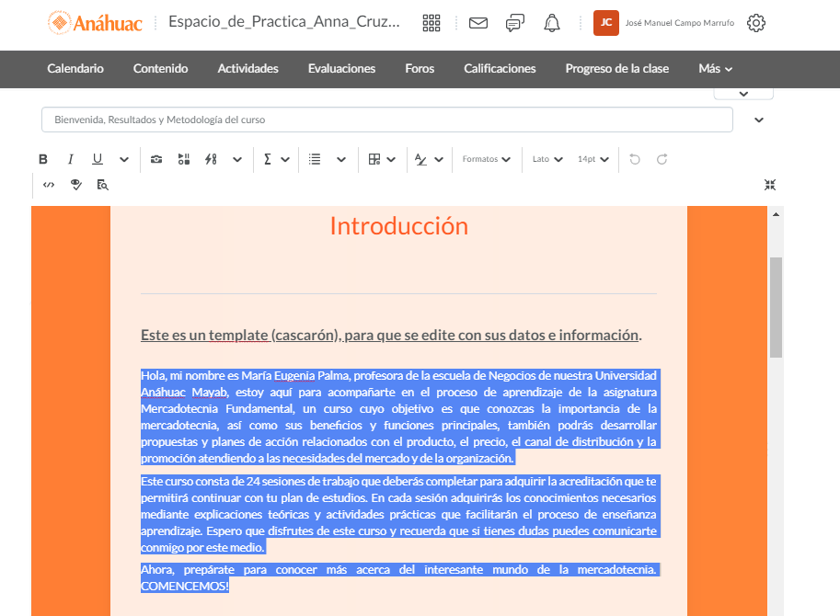Toggle bold formatting
This screenshot has height=616, width=840.
point(42,159)
